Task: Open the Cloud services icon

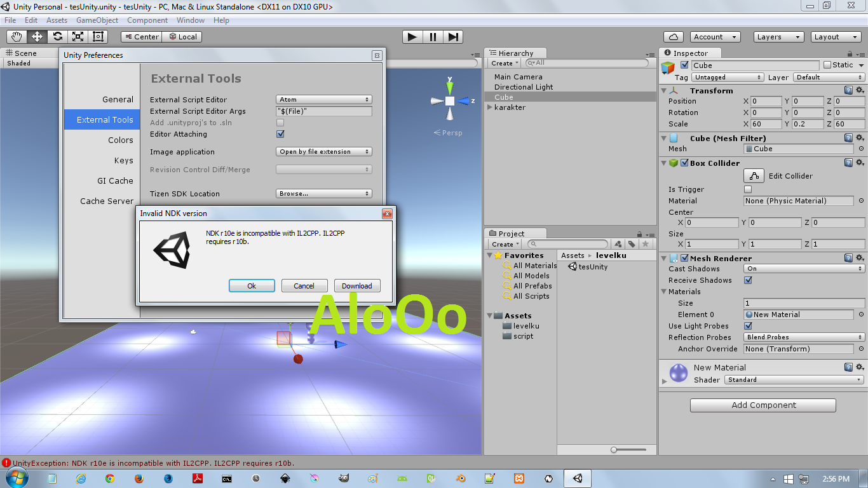Action: pos(674,37)
